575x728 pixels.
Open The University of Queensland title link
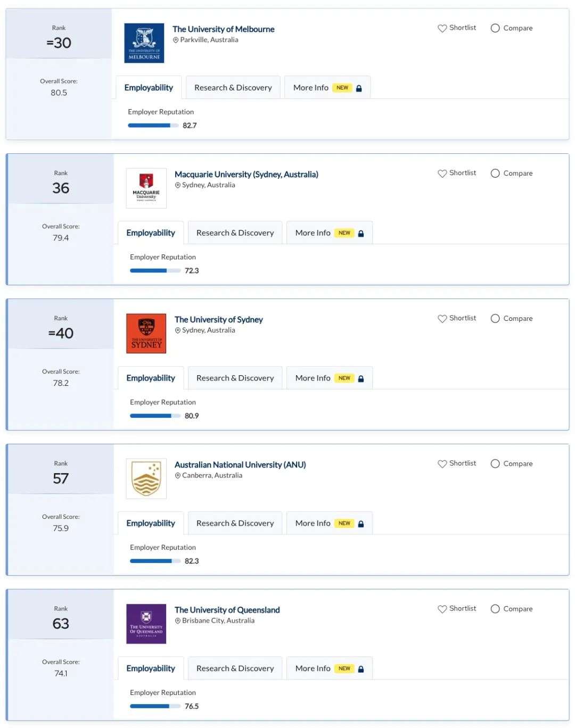pos(227,610)
